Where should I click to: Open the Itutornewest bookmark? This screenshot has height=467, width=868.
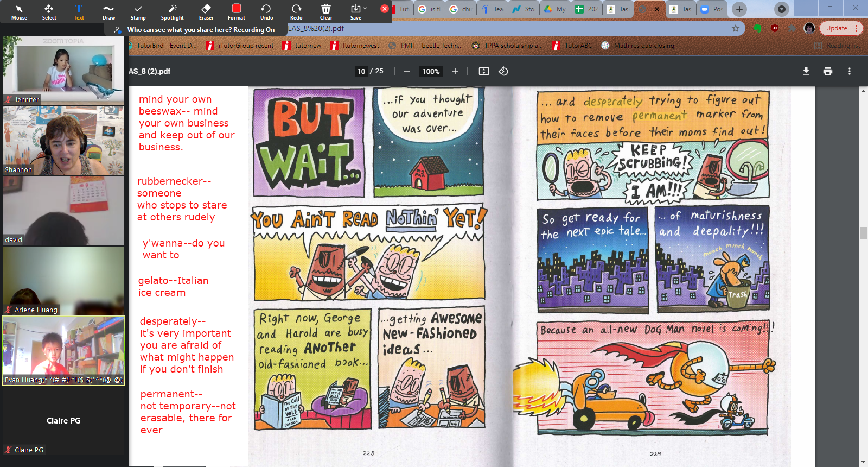click(355, 46)
